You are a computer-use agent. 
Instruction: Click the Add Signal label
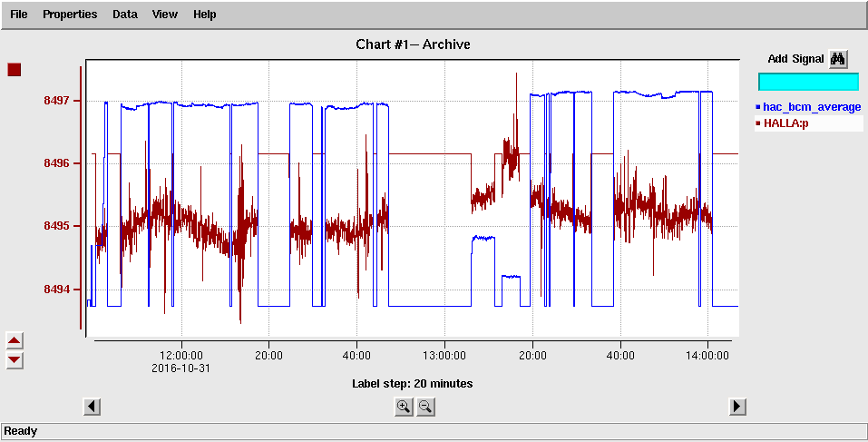point(795,59)
